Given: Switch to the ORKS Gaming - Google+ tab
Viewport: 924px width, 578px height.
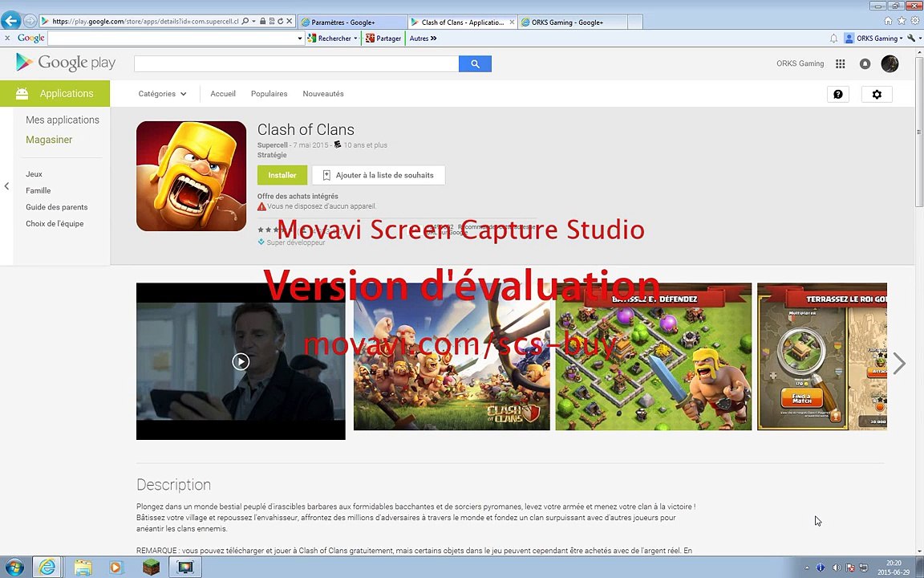Looking at the screenshot, I should 573,22.
